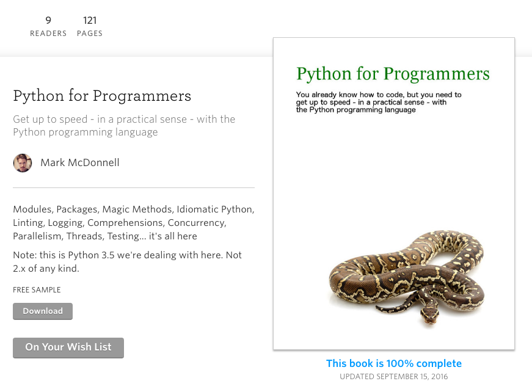Click the Updated September 15, 2016 text

[x=394, y=377]
